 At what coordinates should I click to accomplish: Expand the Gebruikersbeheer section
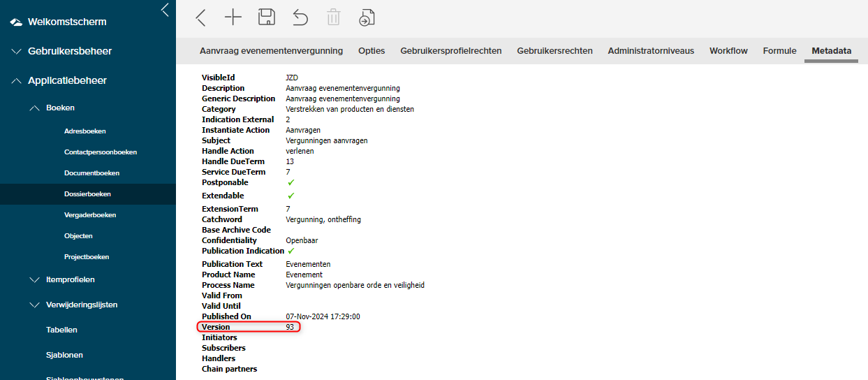coord(17,52)
